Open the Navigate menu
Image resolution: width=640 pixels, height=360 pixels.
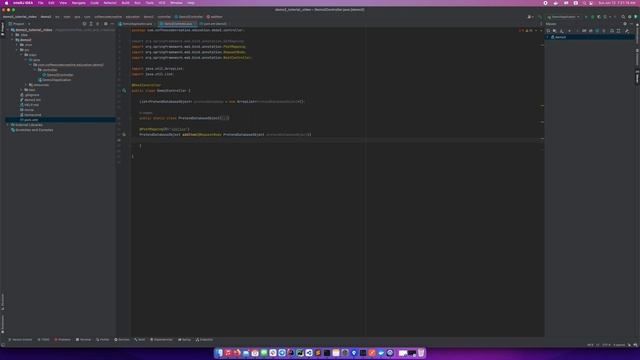click(79, 3)
